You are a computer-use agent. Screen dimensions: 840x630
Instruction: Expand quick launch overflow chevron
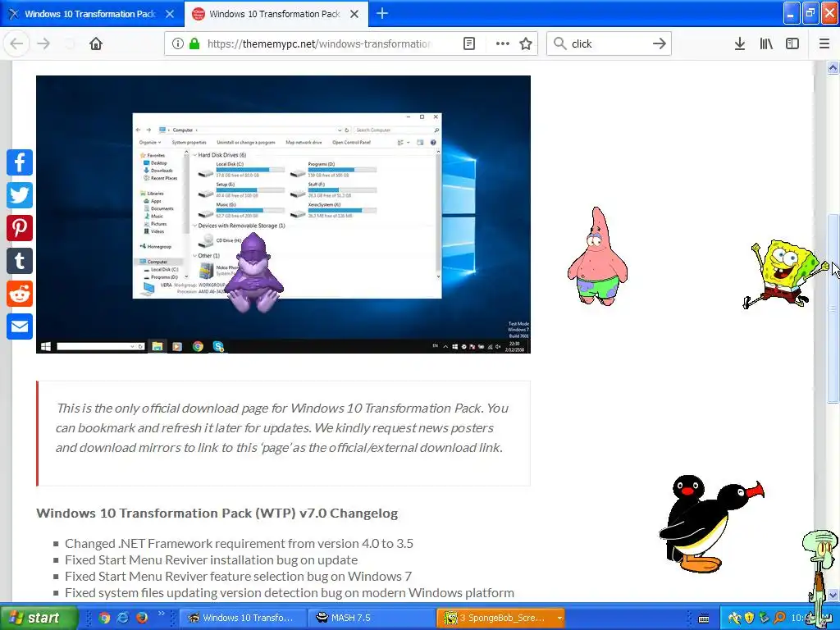pyautogui.click(x=162, y=614)
